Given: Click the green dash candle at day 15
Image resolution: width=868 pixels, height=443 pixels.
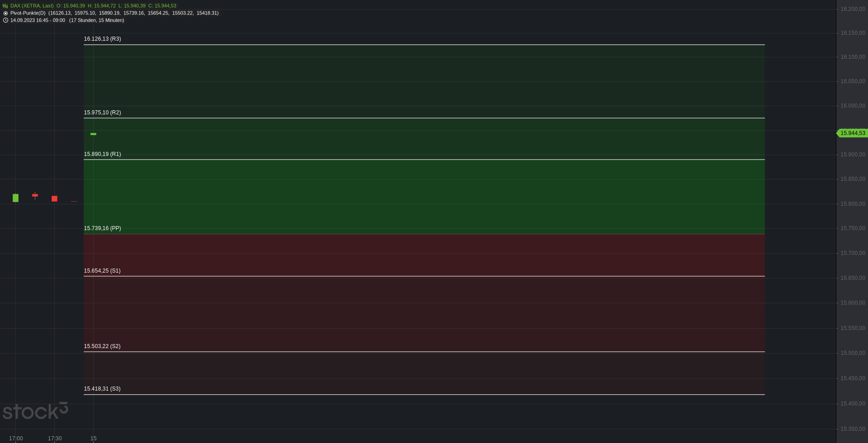Looking at the screenshot, I should click(x=93, y=134).
